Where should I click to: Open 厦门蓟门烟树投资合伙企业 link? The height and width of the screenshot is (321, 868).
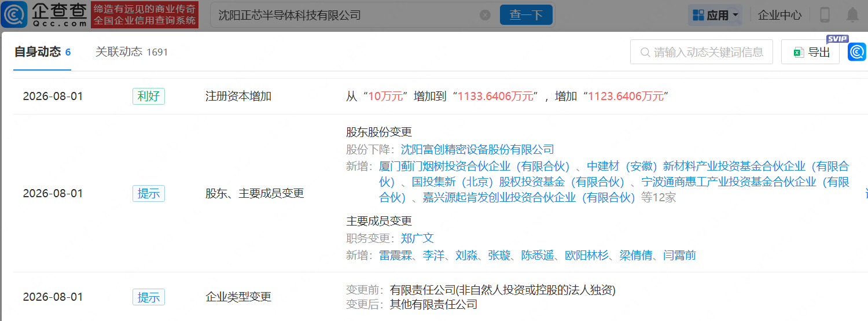point(475,166)
